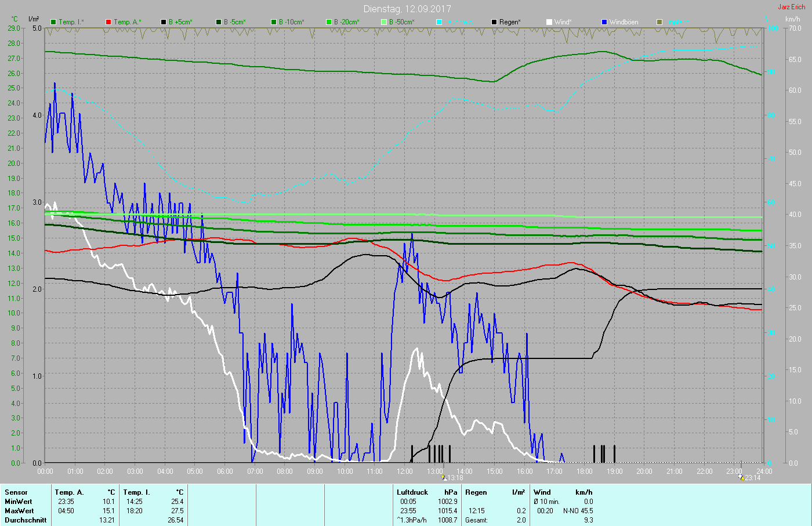This screenshot has height=526, width=812.
Task: Select the blue Windböen legend square
Action: 604,22
